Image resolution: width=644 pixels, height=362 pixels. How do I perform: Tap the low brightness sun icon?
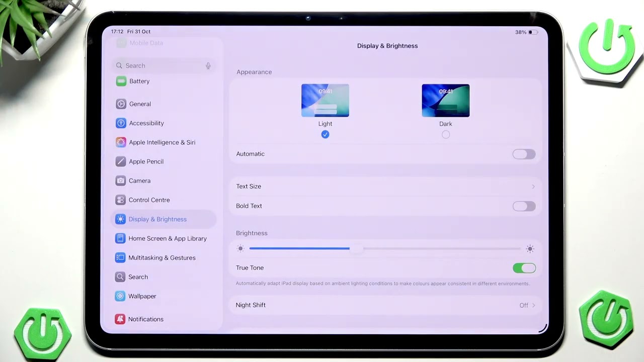click(240, 248)
